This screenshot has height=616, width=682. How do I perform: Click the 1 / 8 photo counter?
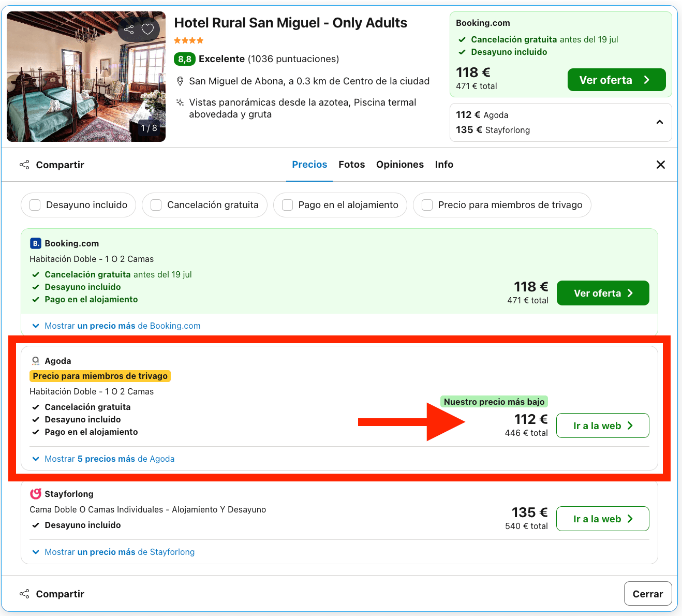point(149,128)
